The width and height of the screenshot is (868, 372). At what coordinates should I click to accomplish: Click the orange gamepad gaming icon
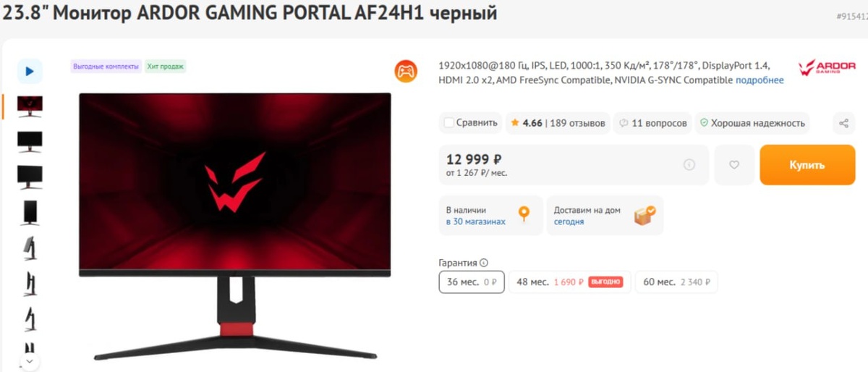tap(406, 72)
